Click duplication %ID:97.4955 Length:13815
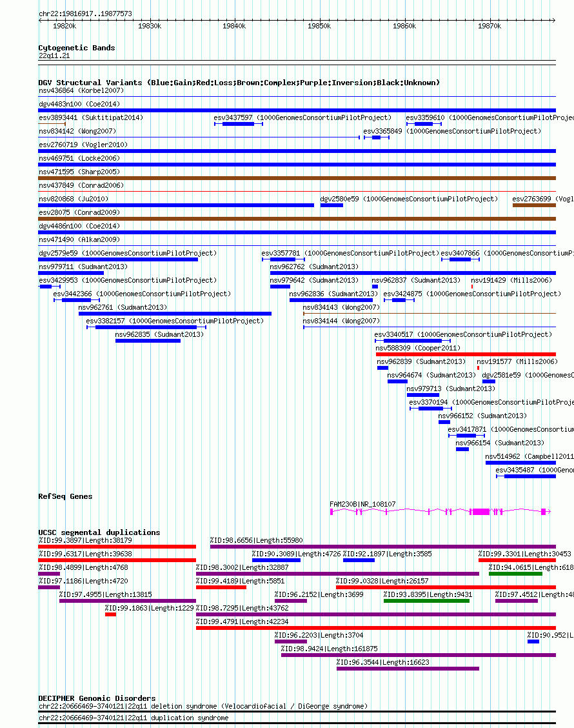 [x=128, y=601]
